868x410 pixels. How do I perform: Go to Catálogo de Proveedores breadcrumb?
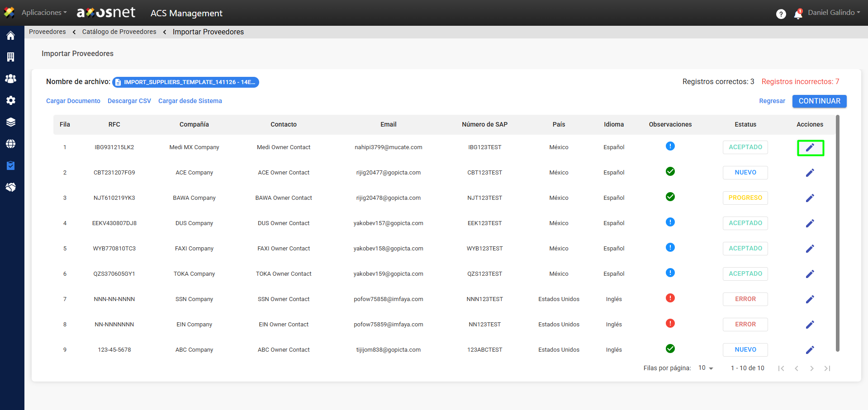pos(119,32)
